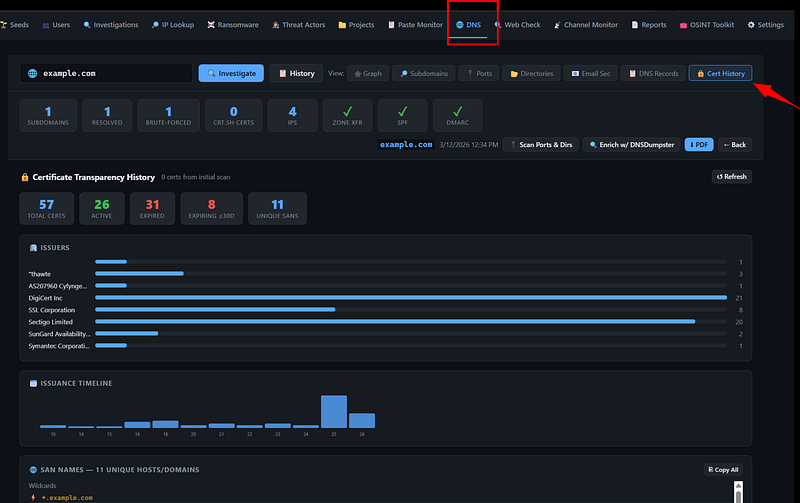Switch view to Email Sec
800x503 pixels.
(x=590, y=73)
